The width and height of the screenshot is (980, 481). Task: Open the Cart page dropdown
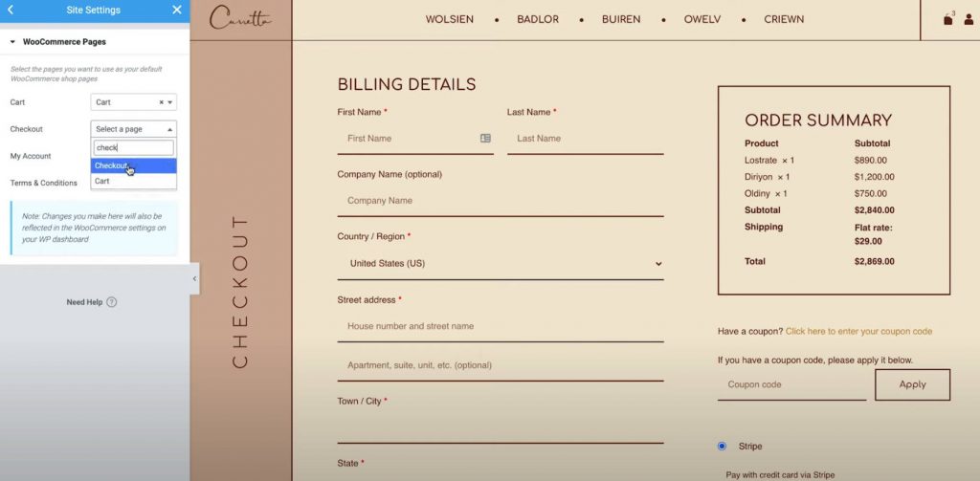[170, 102]
